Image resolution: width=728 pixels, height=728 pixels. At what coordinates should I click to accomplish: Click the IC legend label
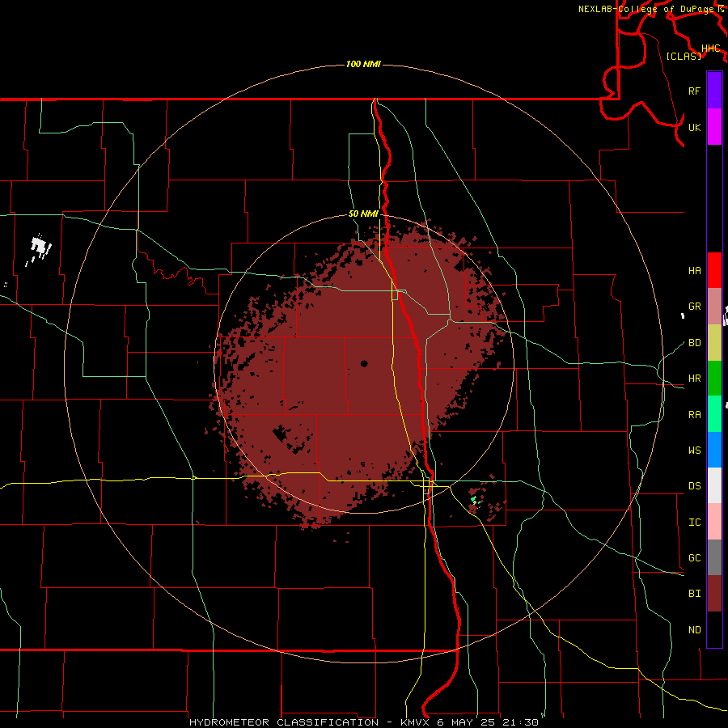coord(695,523)
